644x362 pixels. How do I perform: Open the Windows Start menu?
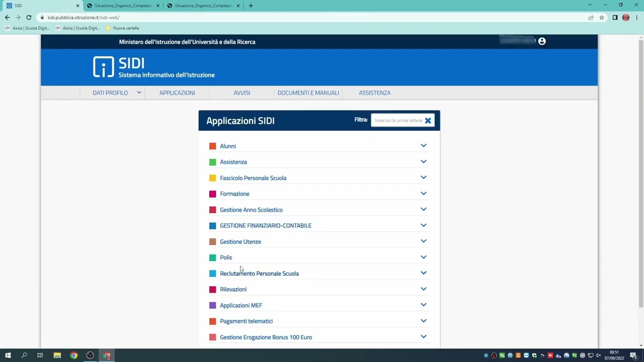coord(8,355)
